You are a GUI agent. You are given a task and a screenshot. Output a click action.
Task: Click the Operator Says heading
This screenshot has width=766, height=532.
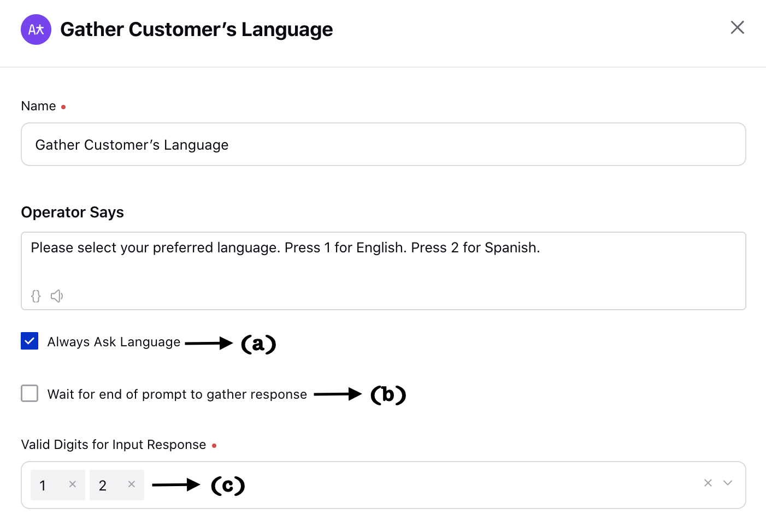pos(73,212)
